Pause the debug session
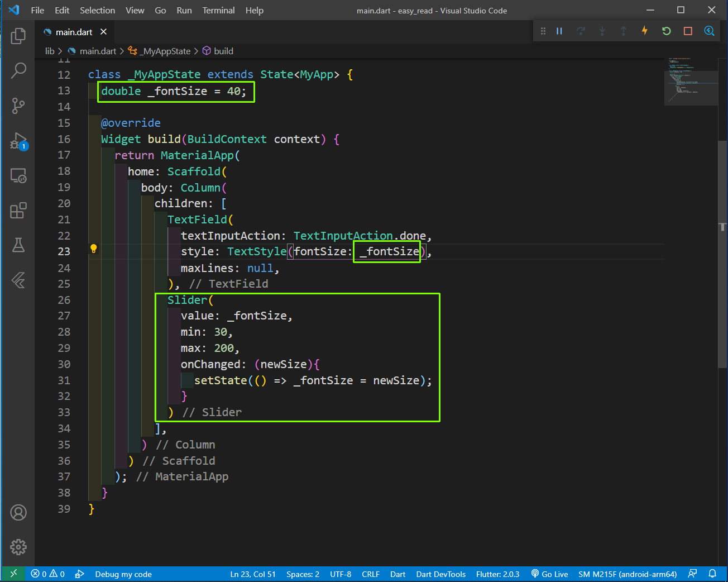The height and width of the screenshot is (582, 728). click(x=559, y=31)
